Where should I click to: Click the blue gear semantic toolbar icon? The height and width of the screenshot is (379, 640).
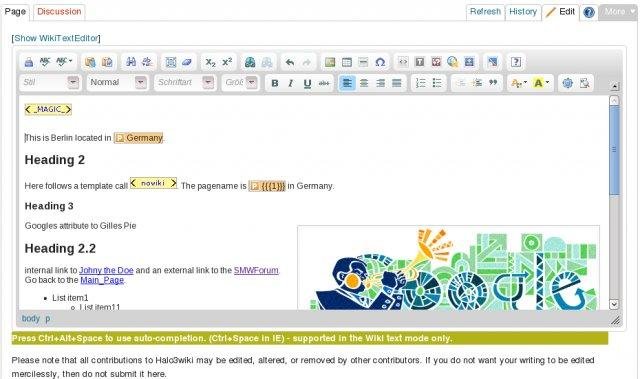[x=567, y=83]
